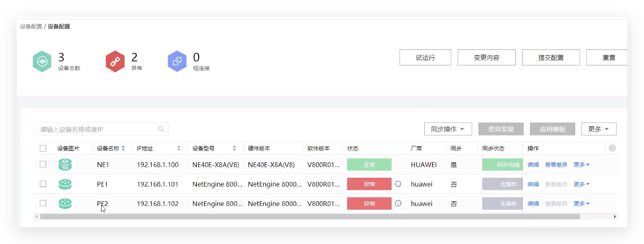Click the 差异发现 button
This screenshot has width=644, height=244.
(501, 129)
